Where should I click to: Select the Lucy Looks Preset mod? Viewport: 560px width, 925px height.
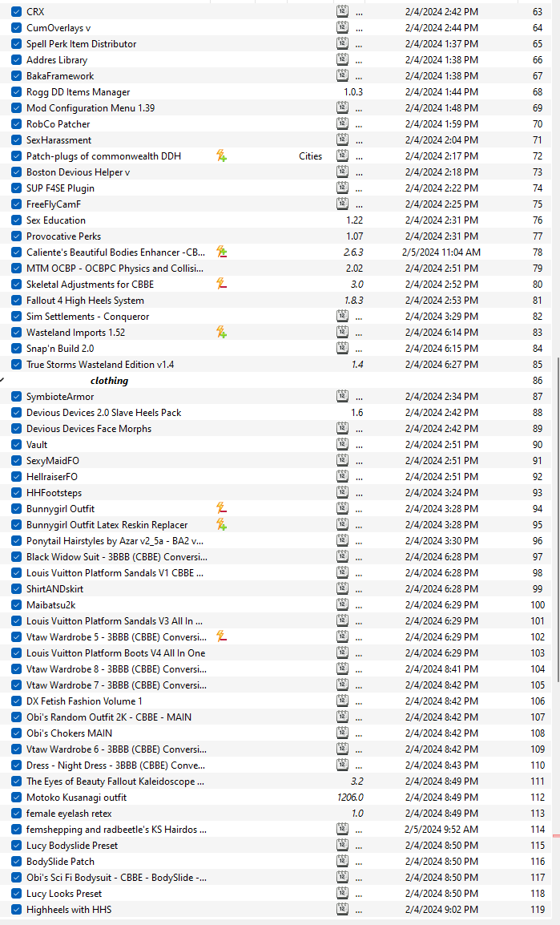[64, 893]
